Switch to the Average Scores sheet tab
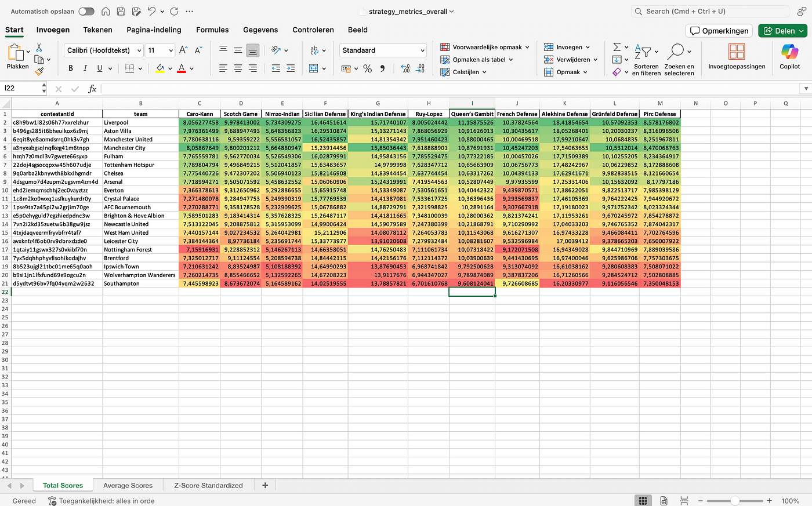Screen dimensions: 812x506 128,485
